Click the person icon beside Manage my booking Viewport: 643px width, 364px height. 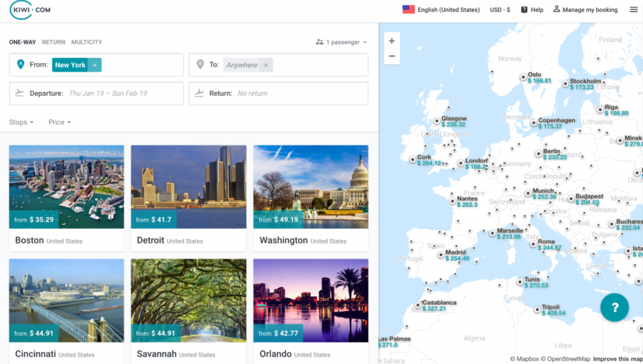(556, 9)
